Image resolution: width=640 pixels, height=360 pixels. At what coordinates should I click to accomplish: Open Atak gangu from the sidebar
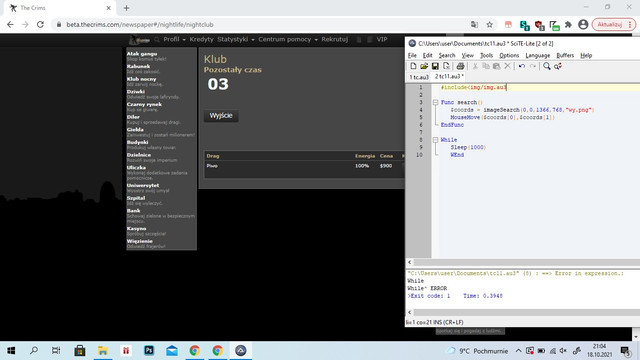pyautogui.click(x=142, y=53)
